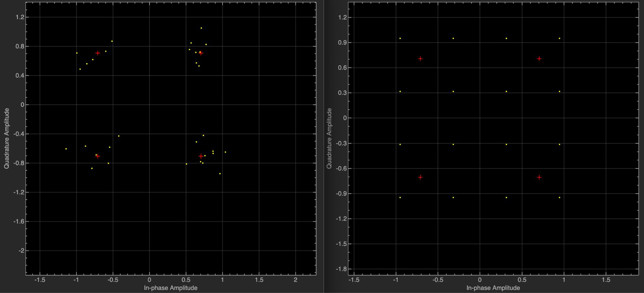Select lower-left red plus marker in left plot

coord(98,156)
